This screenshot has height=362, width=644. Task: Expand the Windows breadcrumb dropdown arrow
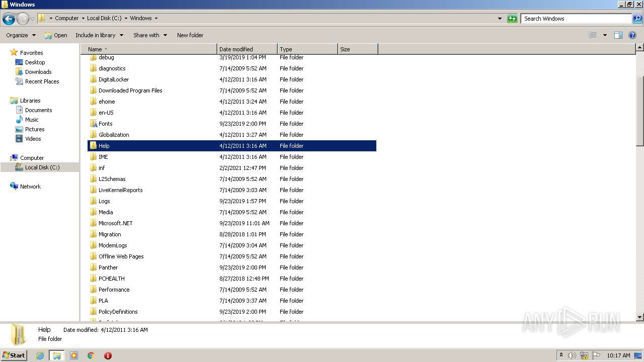pyautogui.click(x=156, y=18)
